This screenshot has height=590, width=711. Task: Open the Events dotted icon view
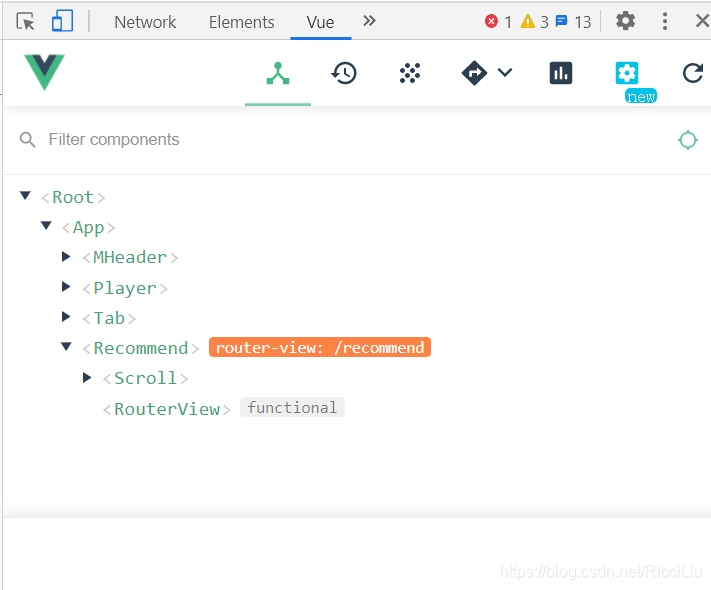tap(410, 73)
